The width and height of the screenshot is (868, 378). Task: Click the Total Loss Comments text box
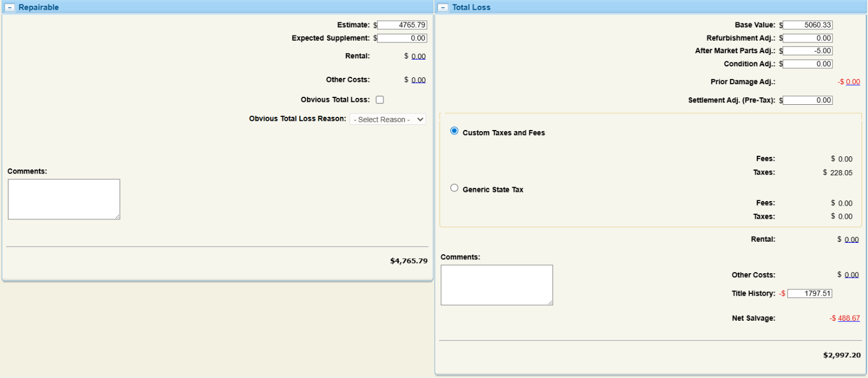click(x=496, y=285)
